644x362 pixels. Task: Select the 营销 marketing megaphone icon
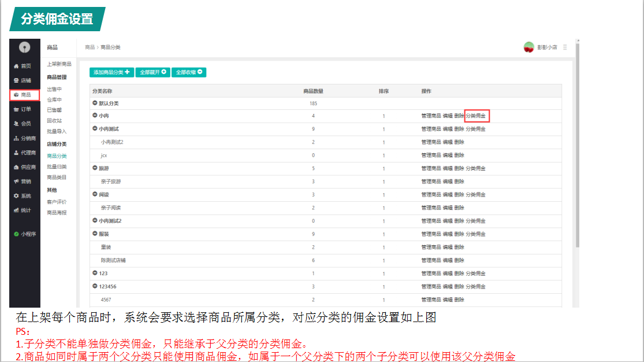point(17,182)
